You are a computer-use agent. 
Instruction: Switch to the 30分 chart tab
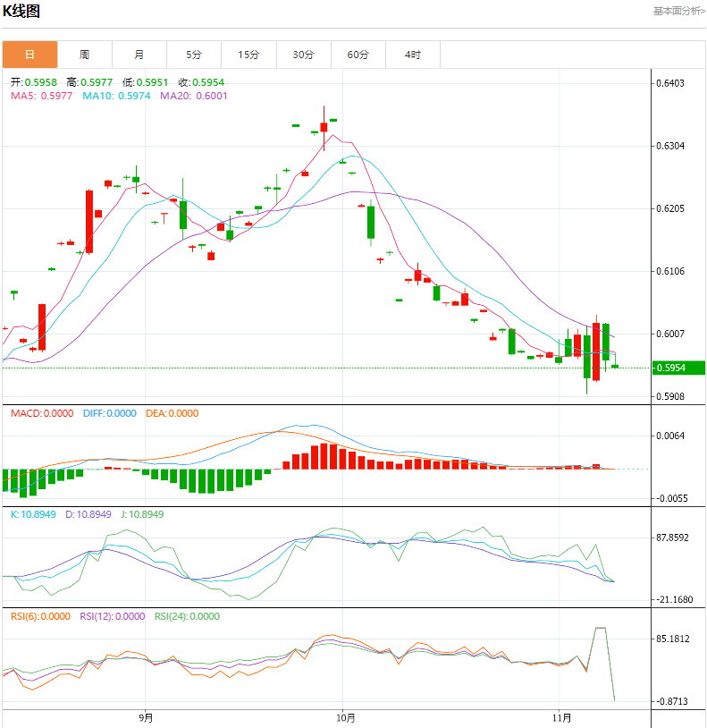click(x=303, y=55)
